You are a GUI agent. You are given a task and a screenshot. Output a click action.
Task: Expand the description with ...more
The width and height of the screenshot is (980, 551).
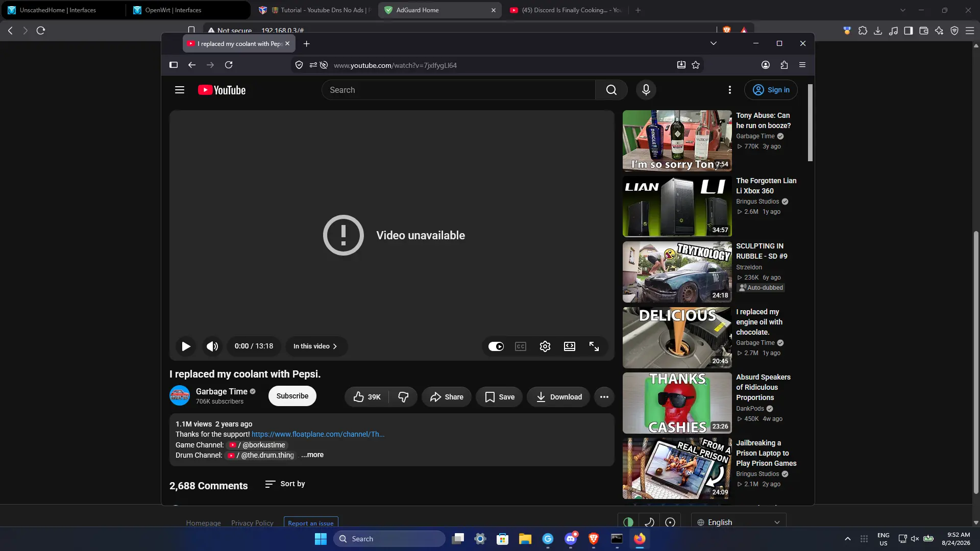click(x=312, y=455)
